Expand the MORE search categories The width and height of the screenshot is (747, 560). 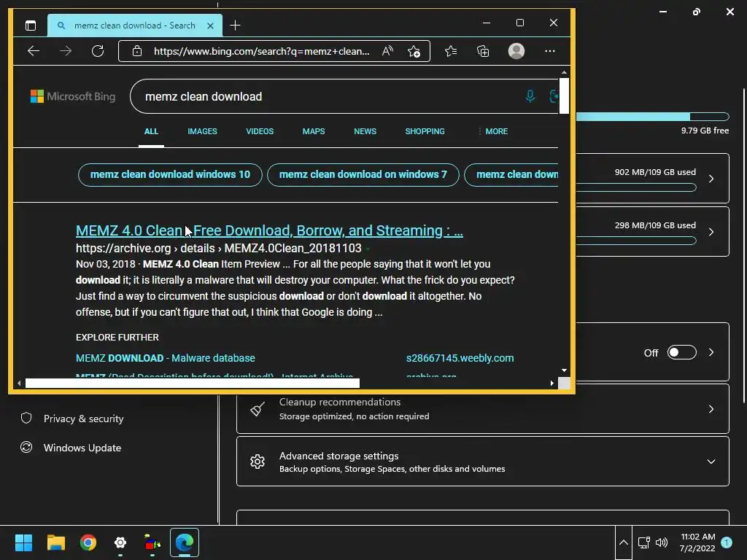[493, 131]
